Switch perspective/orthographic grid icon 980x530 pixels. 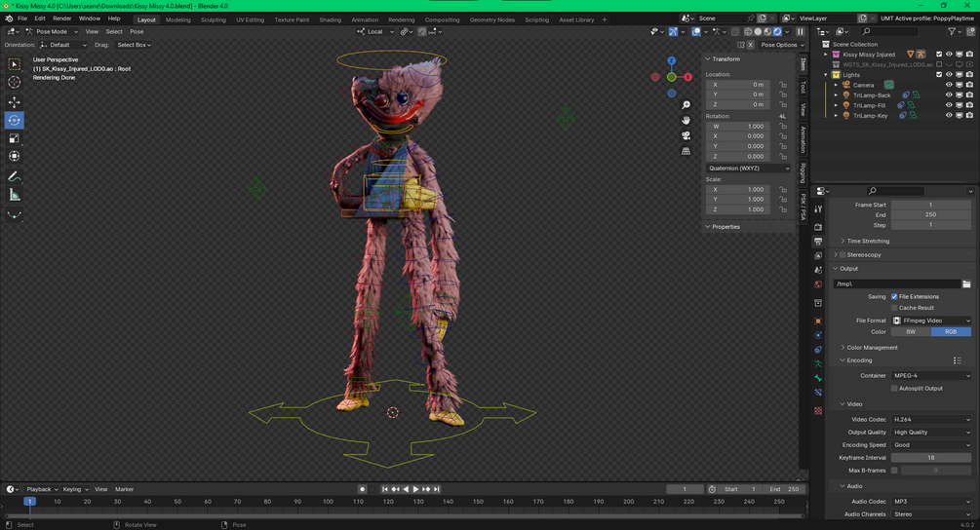click(x=686, y=151)
